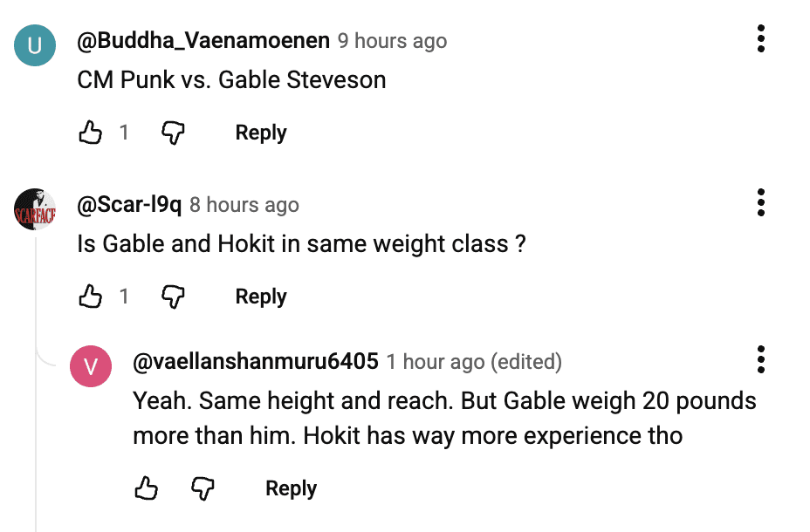Like the CM Punk vs. Gable Steveson comment
This screenshot has height=532, width=810.
[x=91, y=133]
